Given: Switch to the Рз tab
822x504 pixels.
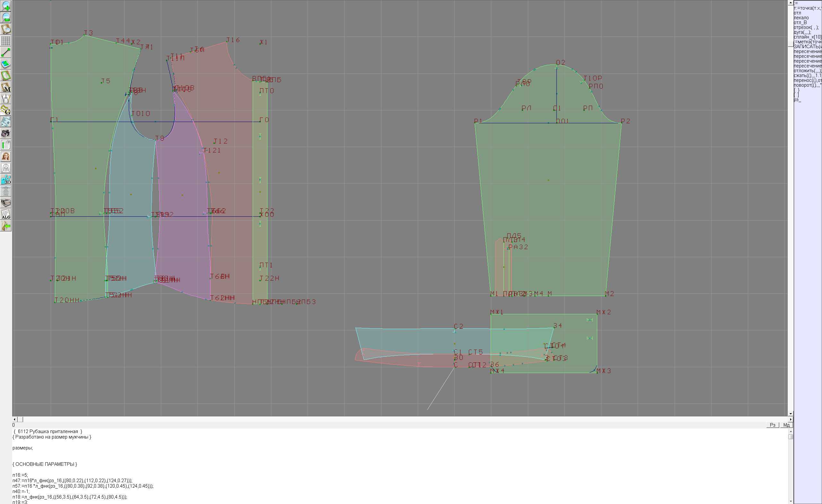Looking at the screenshot, I should click(x=773, y=425).
